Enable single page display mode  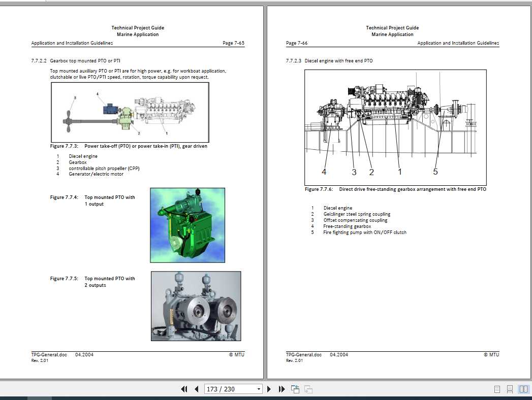pyautogui.click(x=497, y=388)
